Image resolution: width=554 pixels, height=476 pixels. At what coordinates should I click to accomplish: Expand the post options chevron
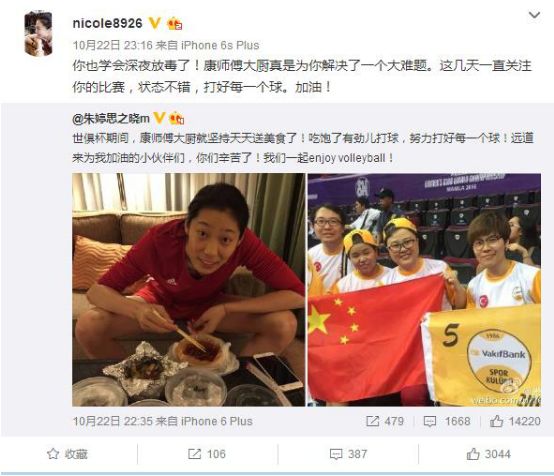tap(534, 15)
